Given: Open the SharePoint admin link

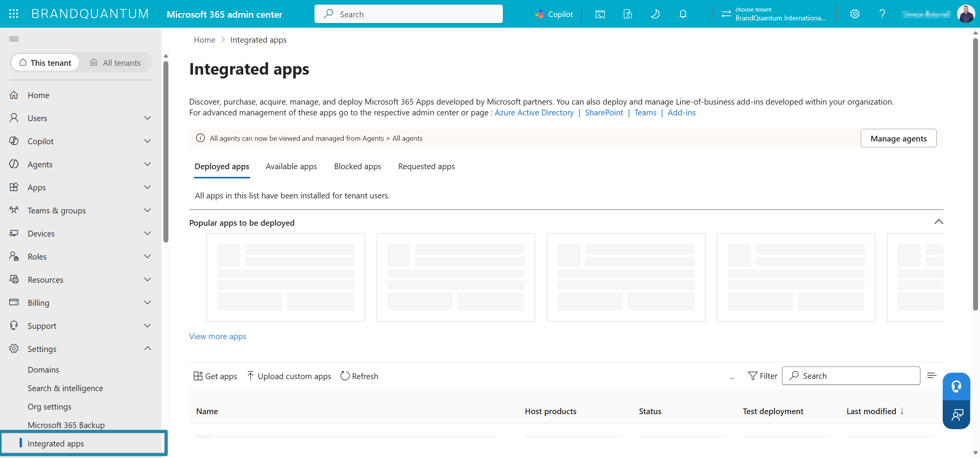Looking at the screenshot, I should 604,113.
